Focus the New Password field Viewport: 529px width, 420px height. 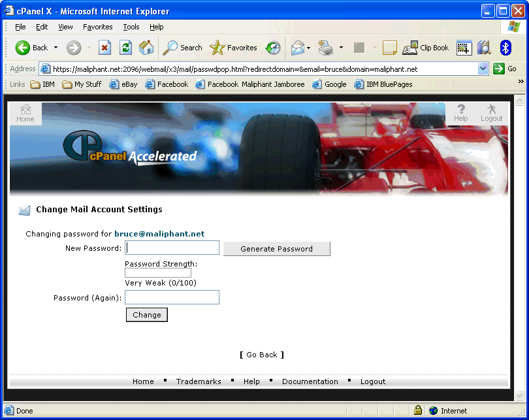pyautogui.click(x=172, y=248)
